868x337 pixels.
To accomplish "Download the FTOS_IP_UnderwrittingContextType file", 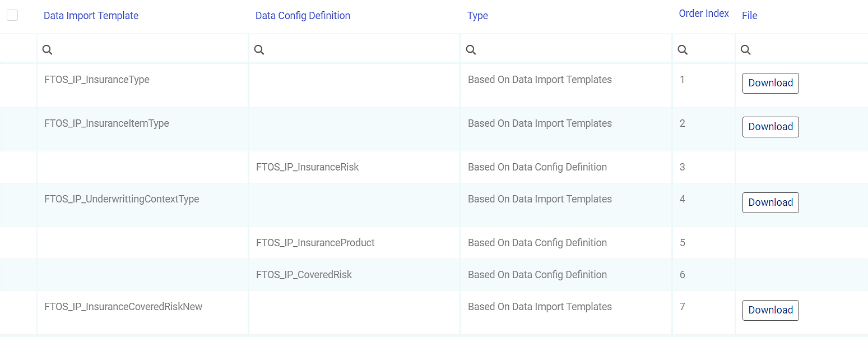I will 770,202.
